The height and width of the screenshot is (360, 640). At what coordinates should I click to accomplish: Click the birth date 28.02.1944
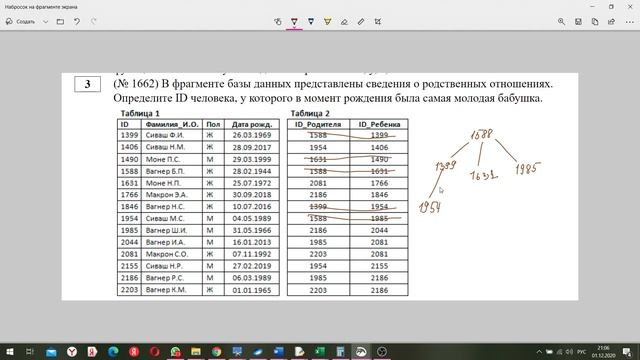pos(252,171)
